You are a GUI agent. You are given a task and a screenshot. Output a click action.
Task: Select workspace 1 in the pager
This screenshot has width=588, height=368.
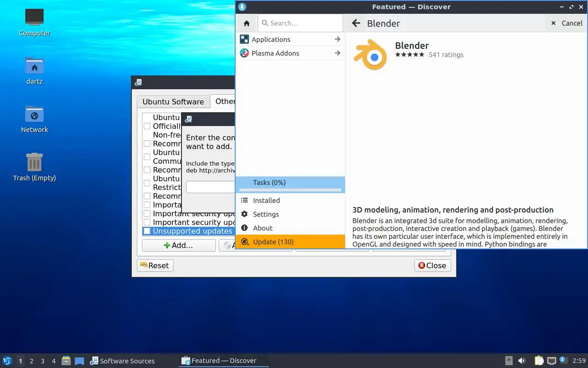21,361
